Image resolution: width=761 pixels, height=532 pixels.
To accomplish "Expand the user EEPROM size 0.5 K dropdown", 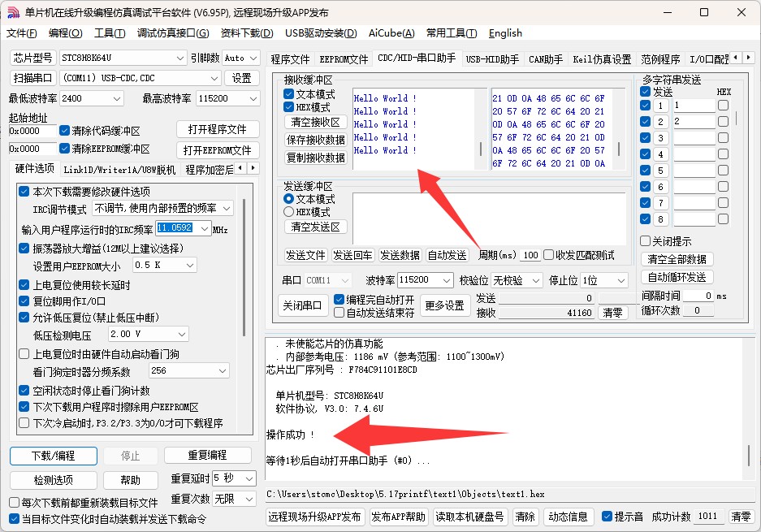I will click(x=190, y=265).
